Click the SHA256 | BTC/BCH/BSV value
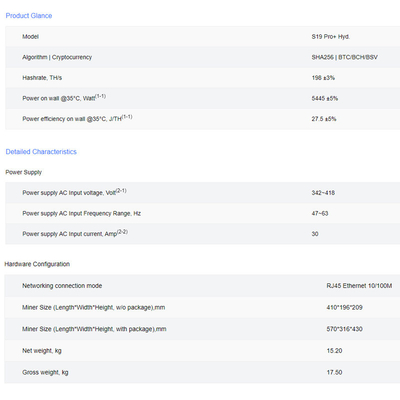The image size is (400, 400). pyautogui.click(x=345, y=57)
